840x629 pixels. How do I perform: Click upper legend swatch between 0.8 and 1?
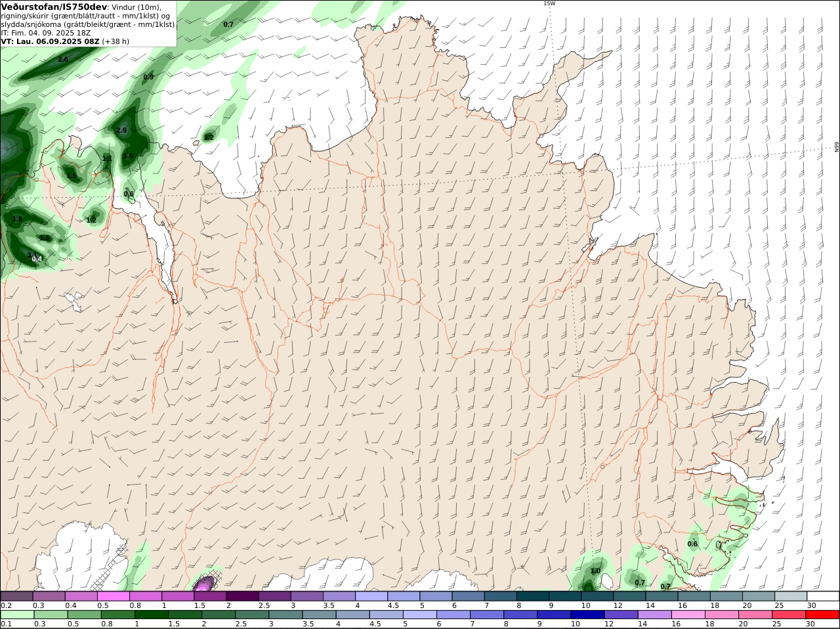(146, 596)
